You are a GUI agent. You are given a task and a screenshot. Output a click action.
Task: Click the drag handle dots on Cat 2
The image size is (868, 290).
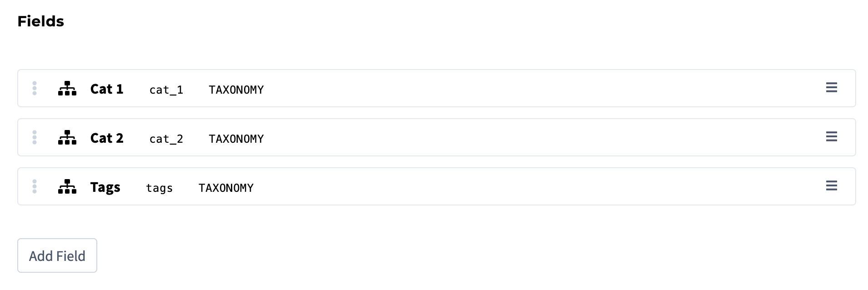tap(35, 137)
